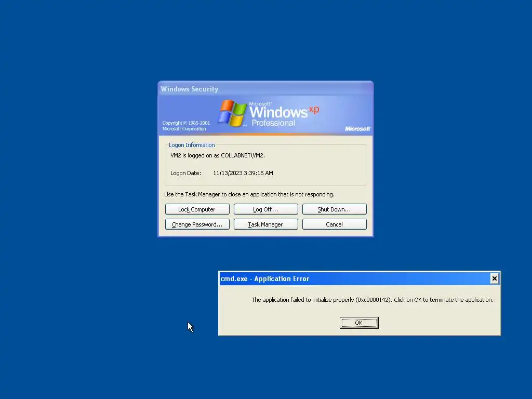The image size is (532, 399).
Task: Click the 'Use the Task Manager' hint text
Action: click(x=249, y=194)
